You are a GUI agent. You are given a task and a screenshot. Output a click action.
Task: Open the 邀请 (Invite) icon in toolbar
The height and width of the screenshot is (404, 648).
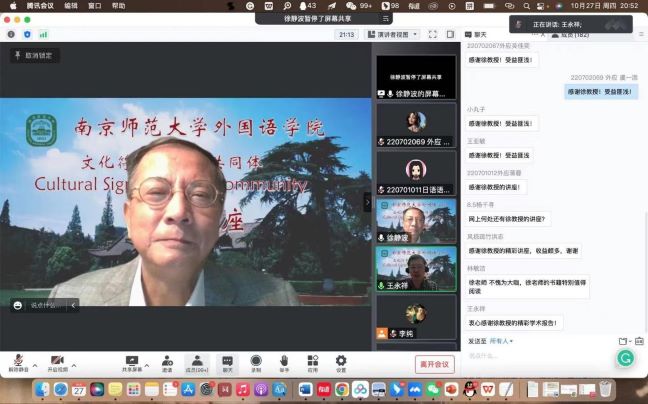pyautogui.click(x=167, y=362)
